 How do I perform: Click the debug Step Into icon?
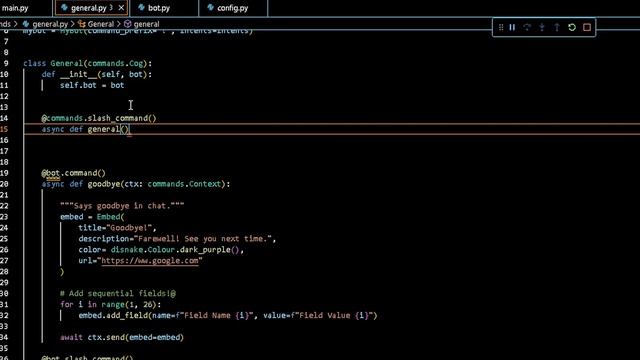pos(542,27)
